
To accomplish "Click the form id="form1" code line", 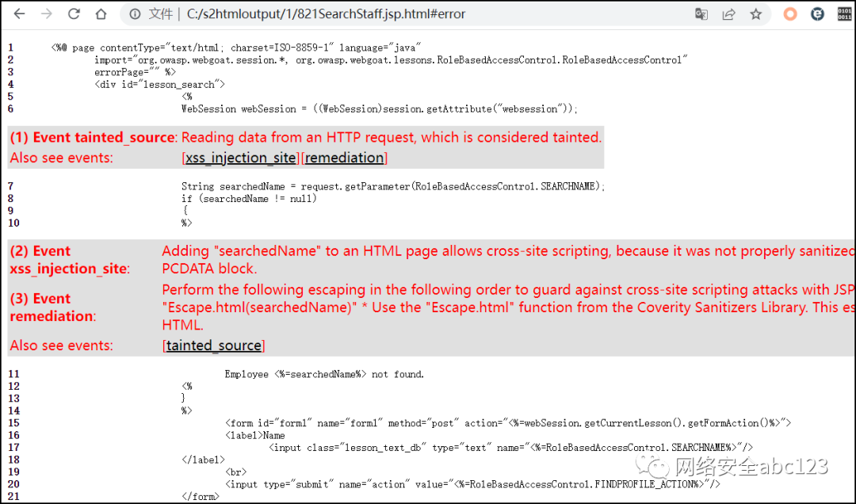I will 508,423.
